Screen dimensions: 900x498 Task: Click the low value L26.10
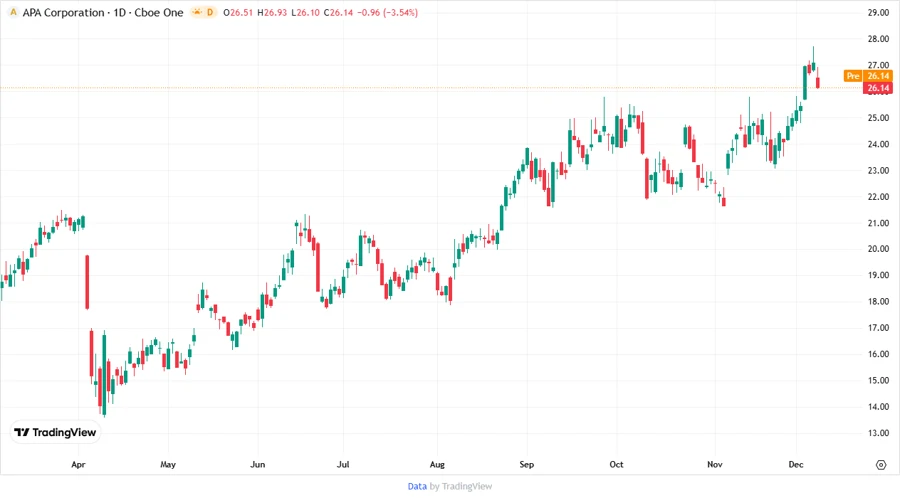pos(305,12)
